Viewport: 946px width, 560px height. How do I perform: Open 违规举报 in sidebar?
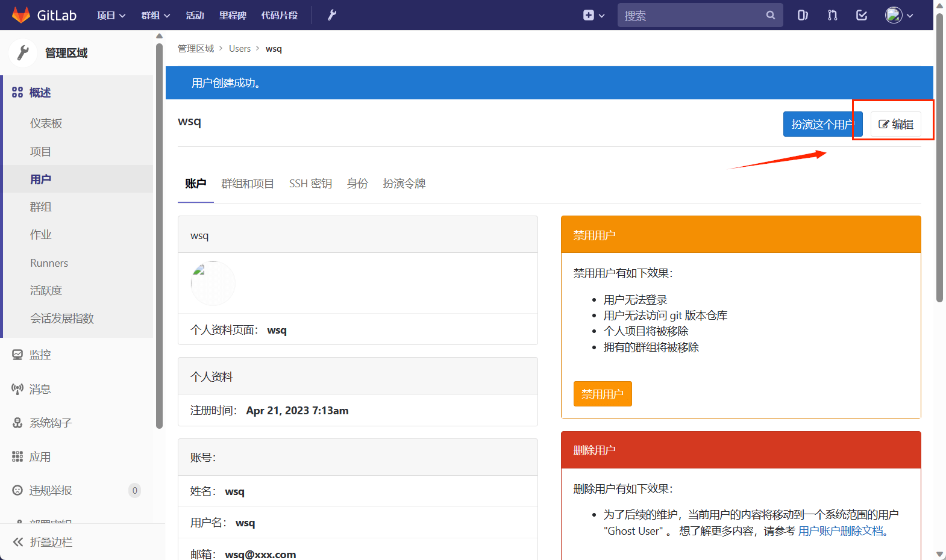[51, 491]
